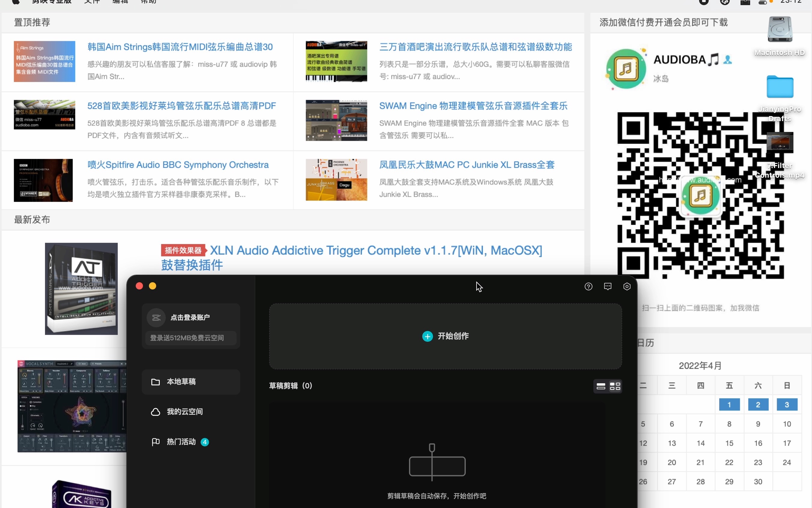Open 凤凰民乐大鼓MAC PC Junkie XL Brass link
Screen dimensions: 812x508
click(467, 165)
